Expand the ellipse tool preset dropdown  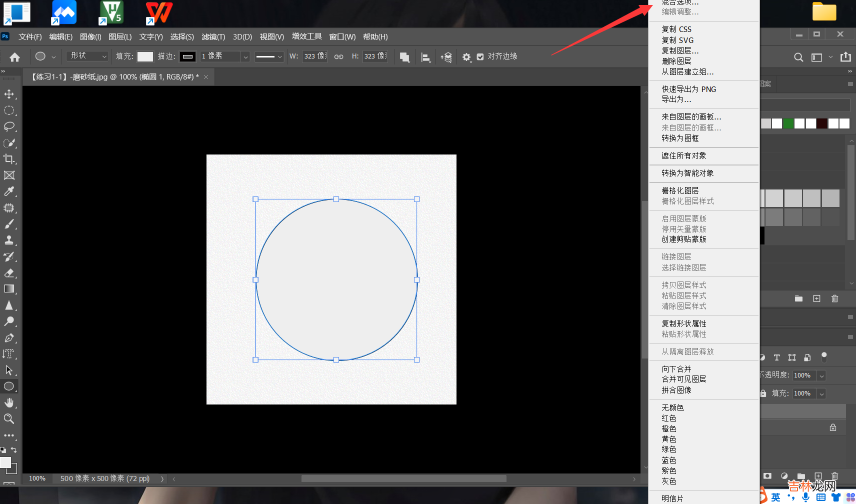click(x=53, y=57)
